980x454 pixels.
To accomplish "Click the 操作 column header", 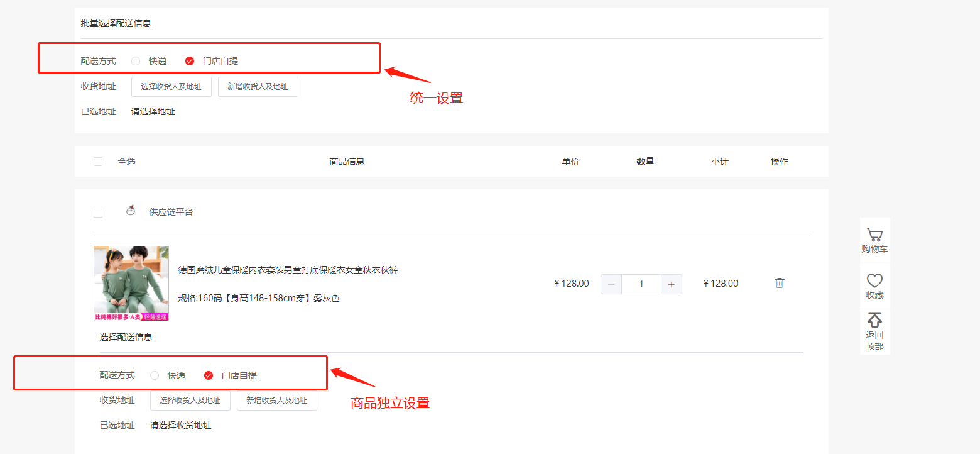I will coord(780,162).
